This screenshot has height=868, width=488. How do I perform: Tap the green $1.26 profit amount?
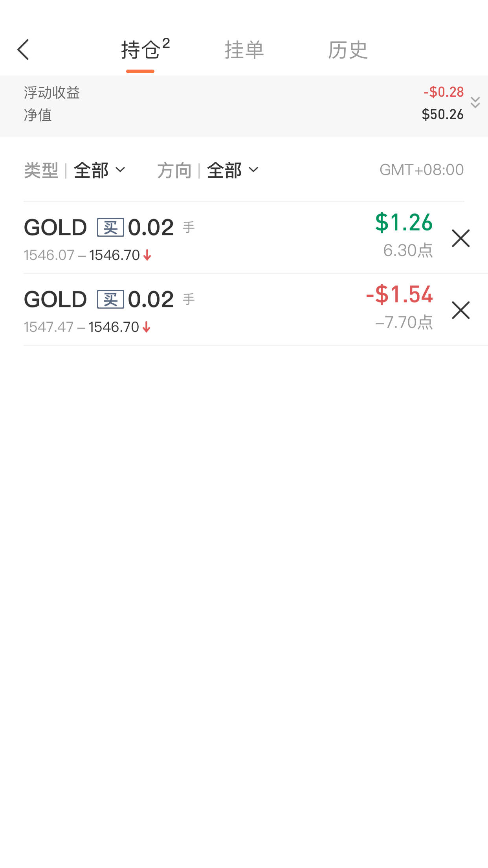coord(404,223)
